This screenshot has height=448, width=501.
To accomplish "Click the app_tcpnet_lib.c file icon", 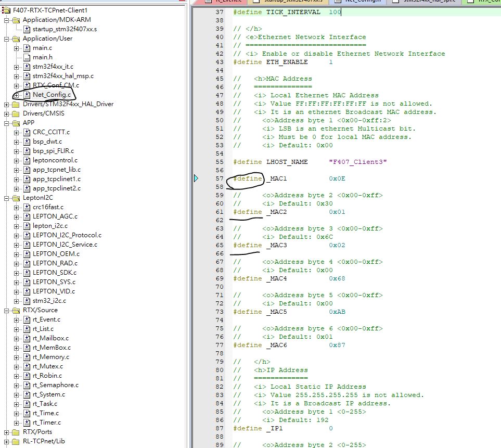I will pos(27,170).
